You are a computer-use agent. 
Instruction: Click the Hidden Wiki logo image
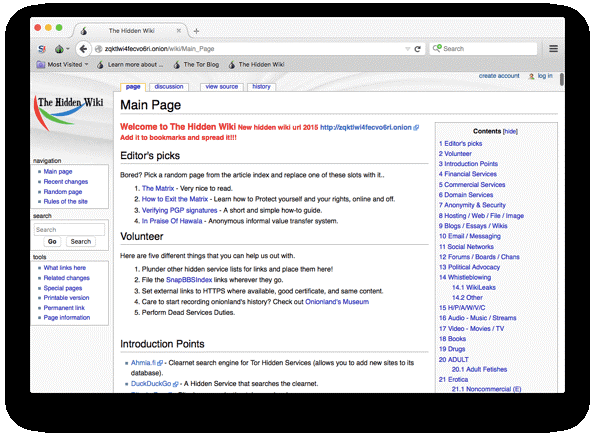(69, 112)
